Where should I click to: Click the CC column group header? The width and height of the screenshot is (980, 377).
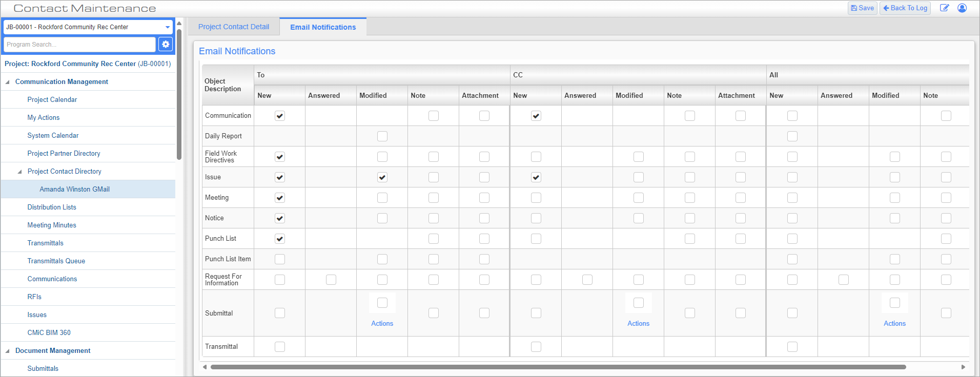click(x=638, y=75)
